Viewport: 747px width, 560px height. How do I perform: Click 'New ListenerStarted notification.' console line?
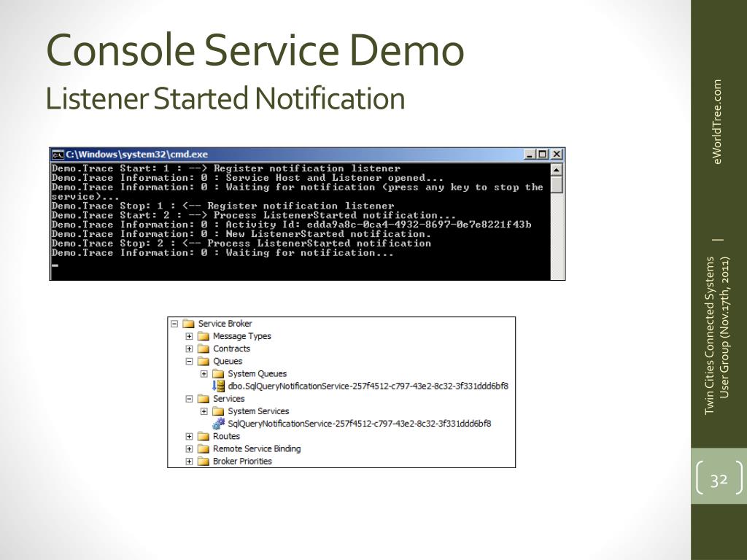click(x=241, y=234)
